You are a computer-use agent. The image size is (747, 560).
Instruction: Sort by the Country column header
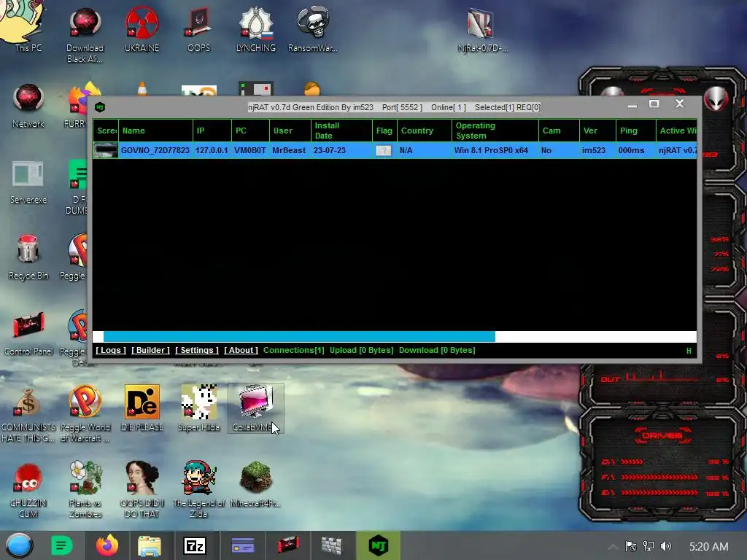coord(424,131)
